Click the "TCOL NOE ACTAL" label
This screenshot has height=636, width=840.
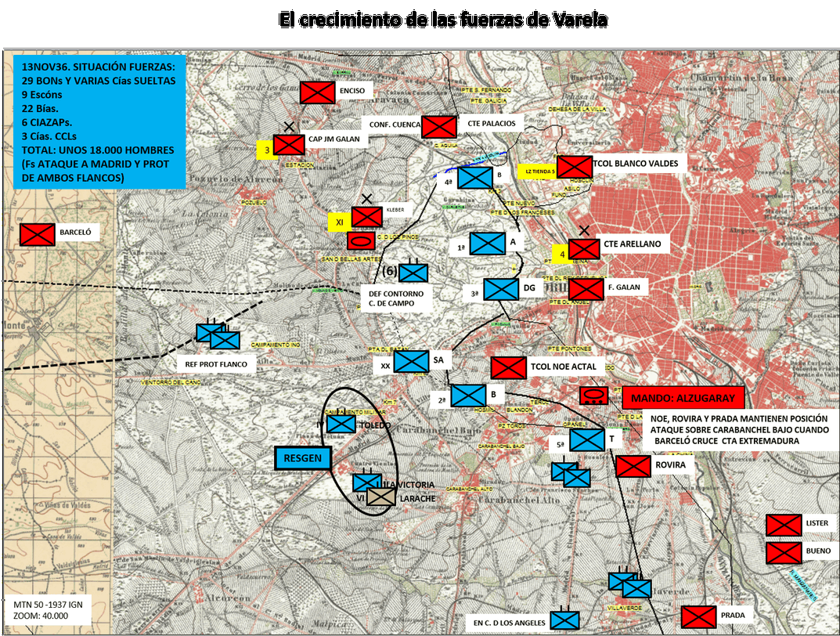564,367
